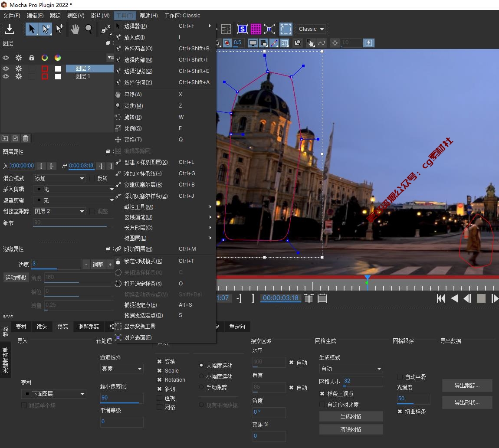Open the 插入剪辑 dropdown
Image resolution: width=499 pixels, height=448 pixels.
point(73,189)
